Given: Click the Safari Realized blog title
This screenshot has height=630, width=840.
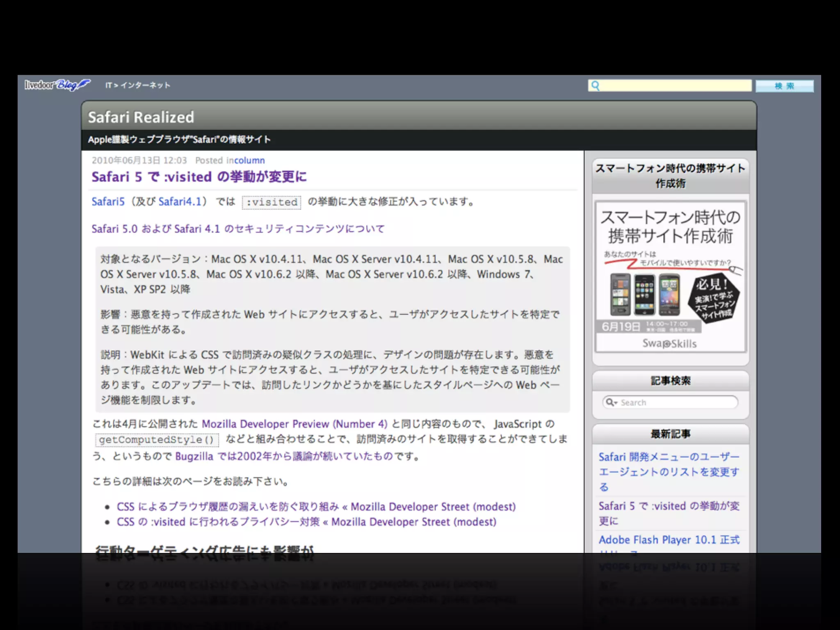Looking at the screenshot, I should point(141,117).
